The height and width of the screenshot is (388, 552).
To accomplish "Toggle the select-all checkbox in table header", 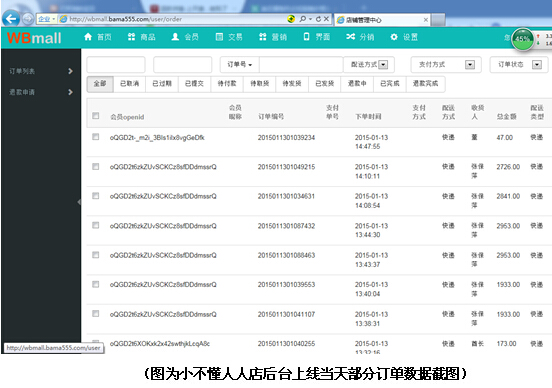I will (95, 116).
